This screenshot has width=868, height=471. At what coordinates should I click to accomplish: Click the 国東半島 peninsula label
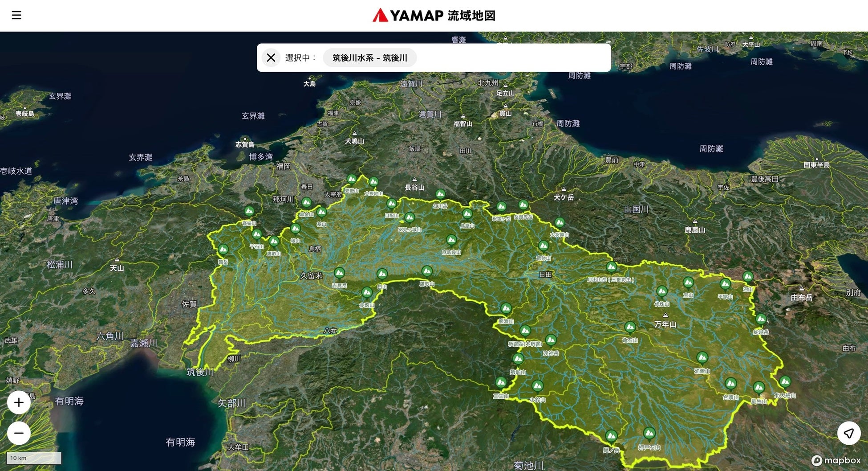point(817,165)
